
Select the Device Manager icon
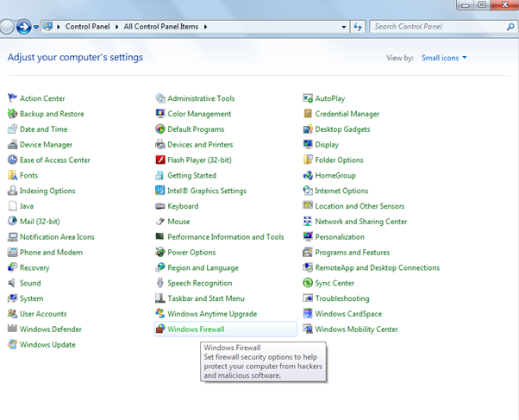click(12, 144)
